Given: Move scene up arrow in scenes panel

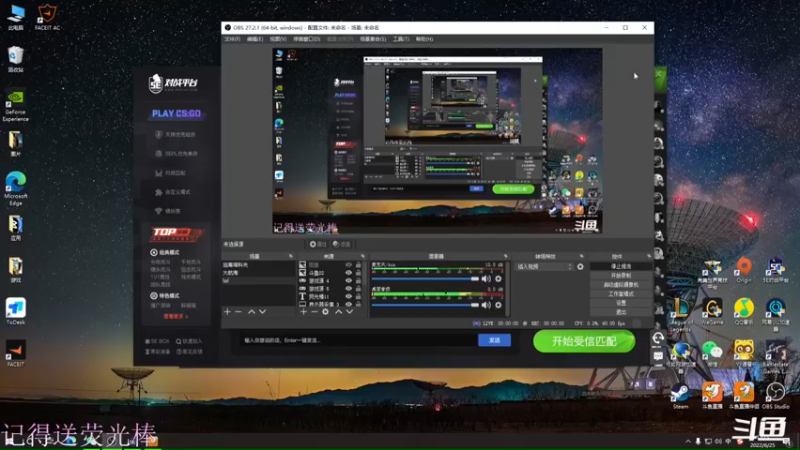Looking at the screenshot, I should coord(252,311).
